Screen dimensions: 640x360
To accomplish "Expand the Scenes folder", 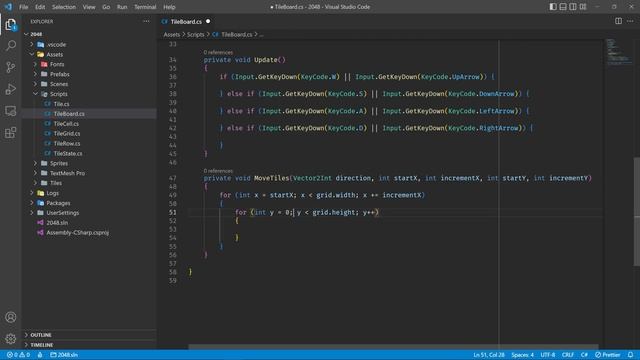I will (x=89, y=84).
